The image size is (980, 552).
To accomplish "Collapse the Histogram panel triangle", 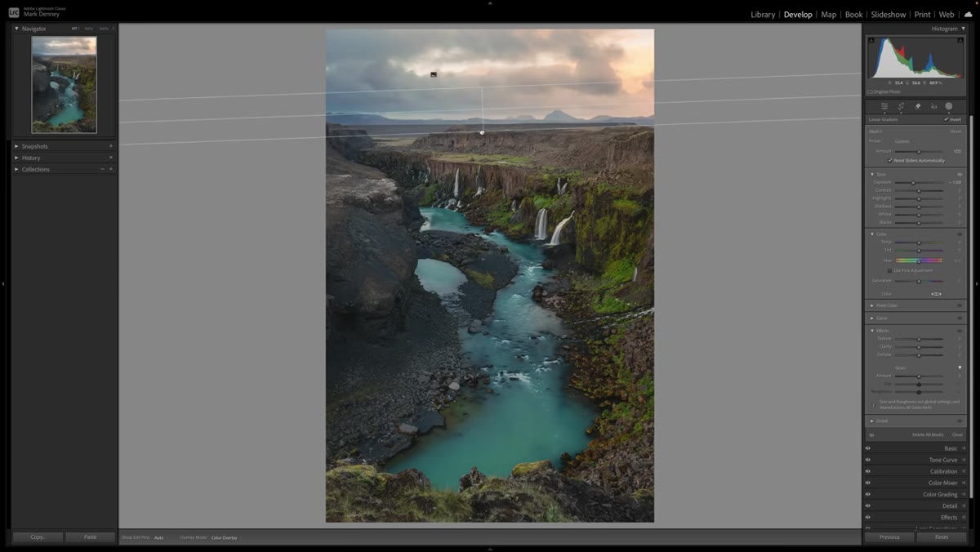I will coord(963,29).
